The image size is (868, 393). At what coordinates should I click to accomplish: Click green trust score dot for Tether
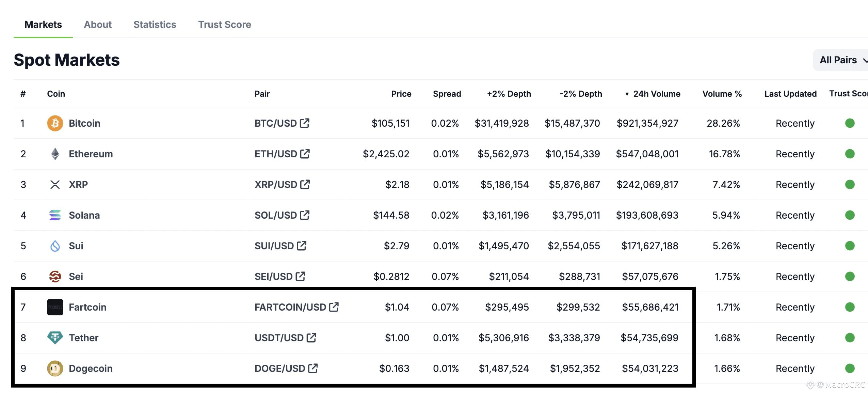(850, 337)
